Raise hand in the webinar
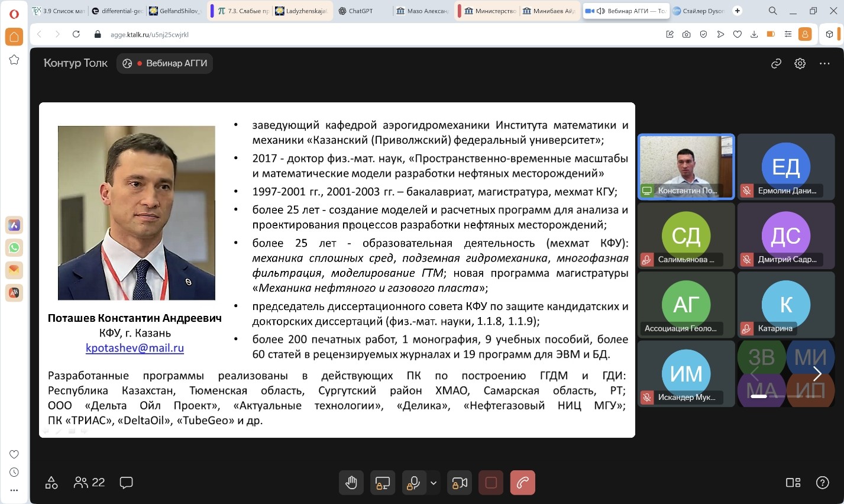This screenshot has height=504, width=844. pos(351,483)
